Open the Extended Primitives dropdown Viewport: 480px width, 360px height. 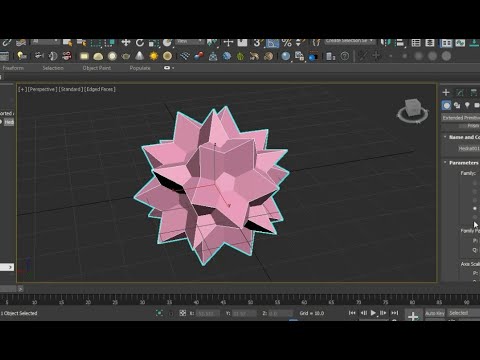(x=461, y=118)
